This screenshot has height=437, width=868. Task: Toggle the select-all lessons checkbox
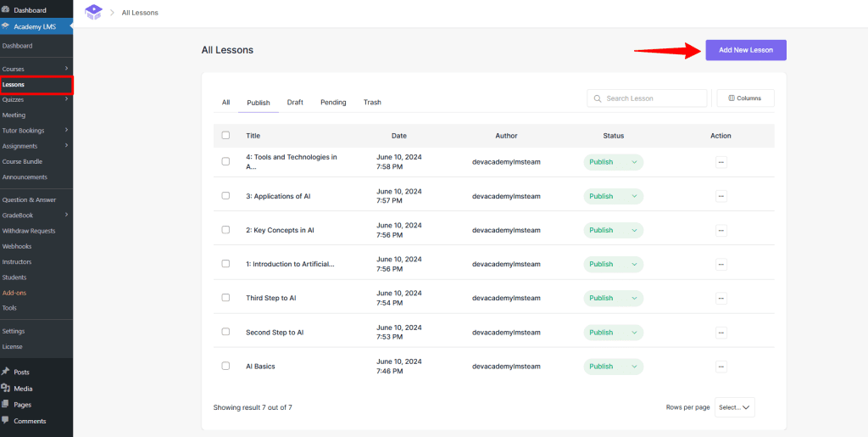(225, 135)
